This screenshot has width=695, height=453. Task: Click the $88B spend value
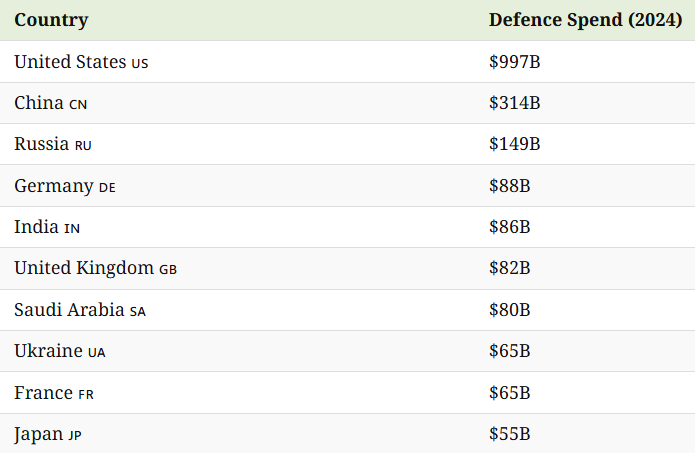tap(509, 186)
